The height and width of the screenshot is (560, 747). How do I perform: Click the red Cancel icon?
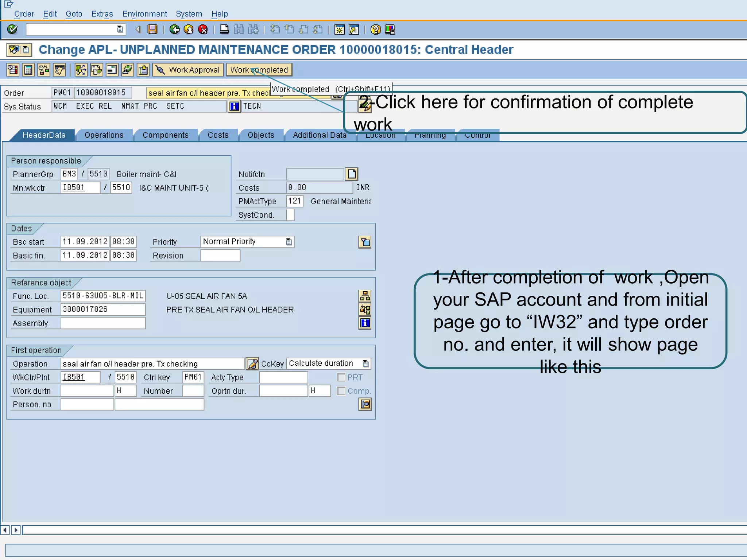point(203,29)
